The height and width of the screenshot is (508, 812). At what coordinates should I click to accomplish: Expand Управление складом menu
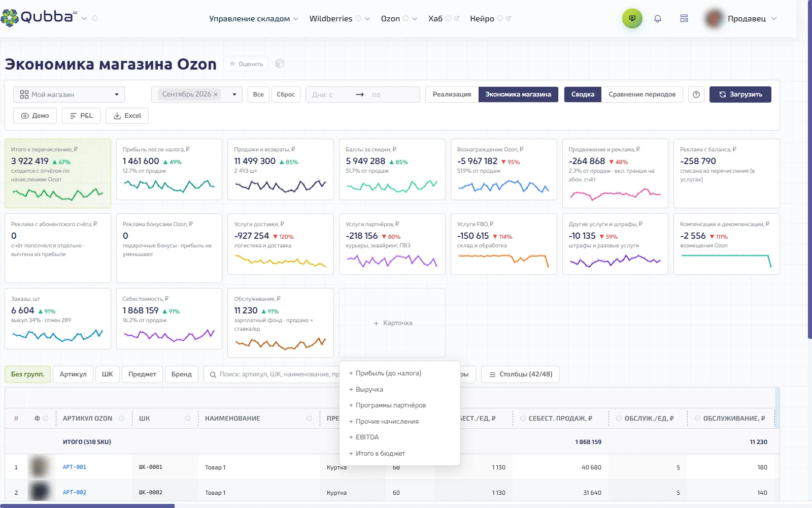254,19
